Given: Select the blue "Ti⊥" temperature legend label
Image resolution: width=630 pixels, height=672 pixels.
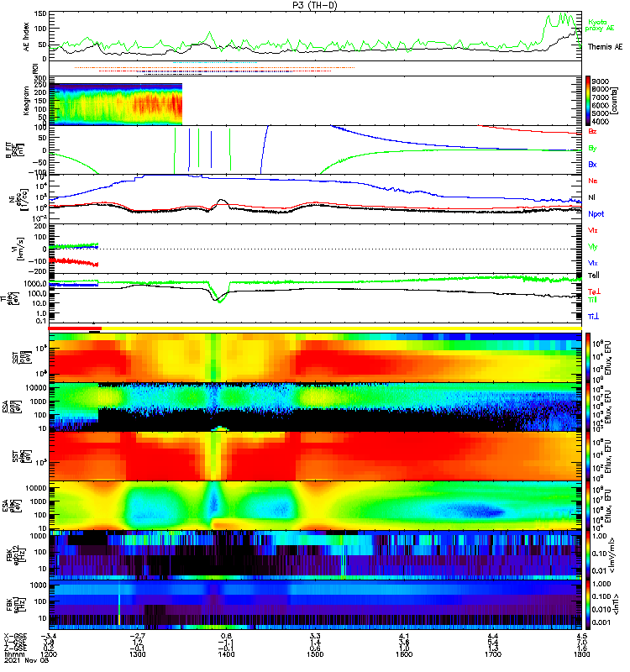Looking at the screenshot, I should coord(593,317).
